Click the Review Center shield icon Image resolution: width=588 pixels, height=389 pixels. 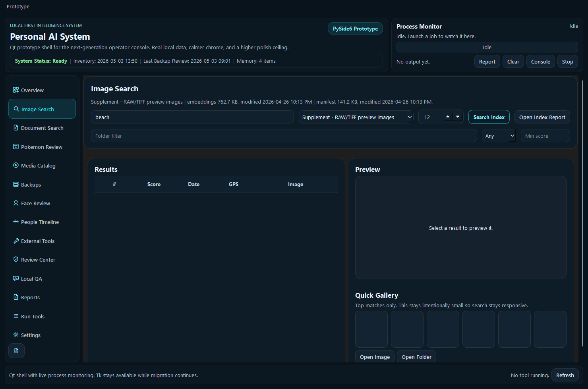coord(16,259)
